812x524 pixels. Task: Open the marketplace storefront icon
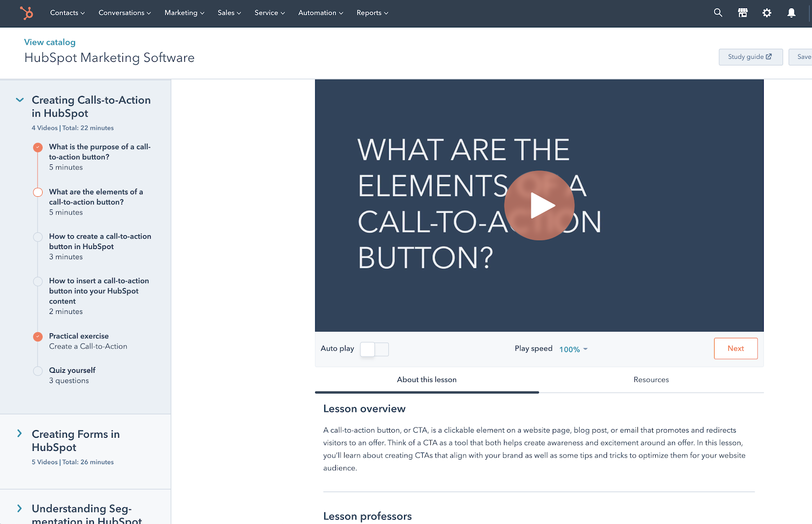point(742,13)
